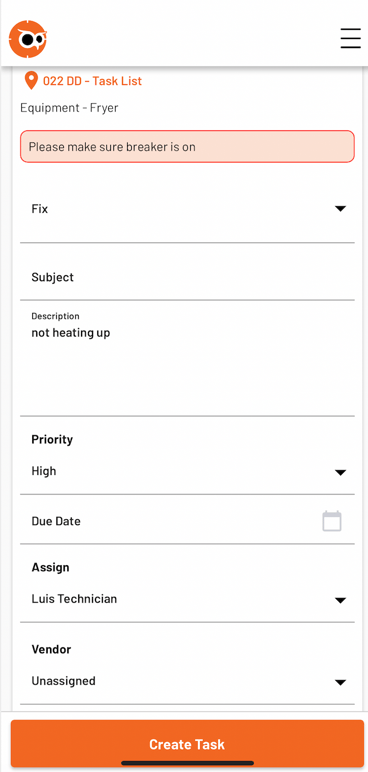Tap the 'Please make sure breaker is on' alert
The width and height of the screenshot is (368, 772).
187,146
